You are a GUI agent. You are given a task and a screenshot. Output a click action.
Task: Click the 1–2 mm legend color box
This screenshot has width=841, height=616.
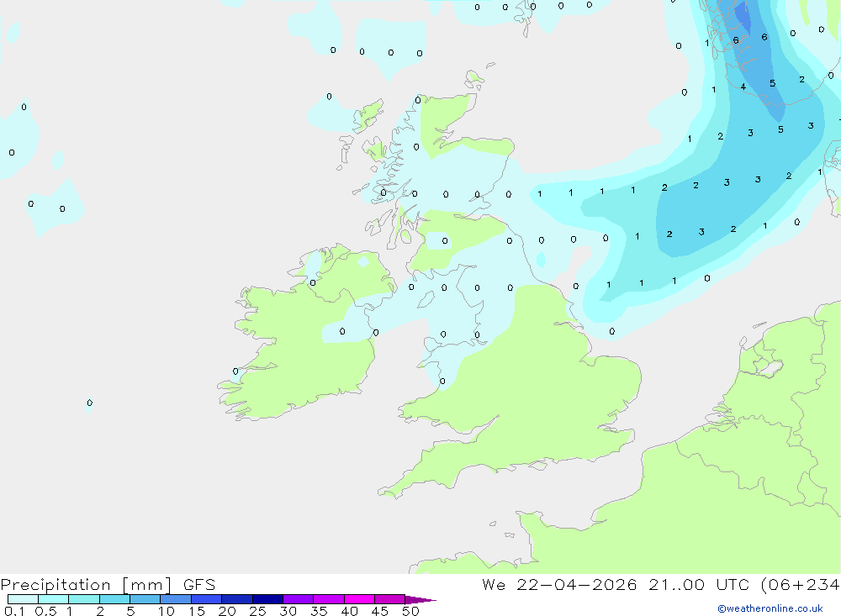click(83, 599)
